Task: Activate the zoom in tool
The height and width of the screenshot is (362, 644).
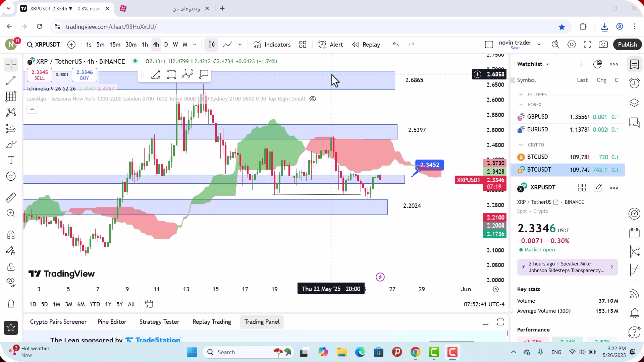Action: (11, 213)
